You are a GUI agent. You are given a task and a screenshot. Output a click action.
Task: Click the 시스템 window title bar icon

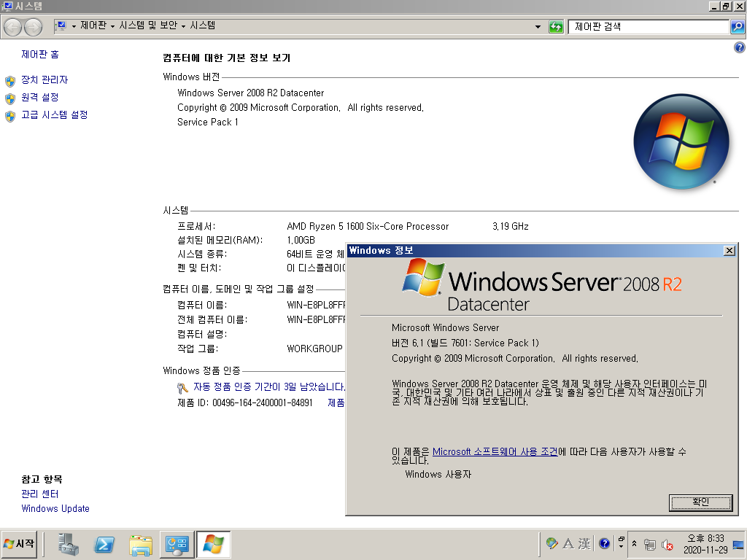[7, 6]
